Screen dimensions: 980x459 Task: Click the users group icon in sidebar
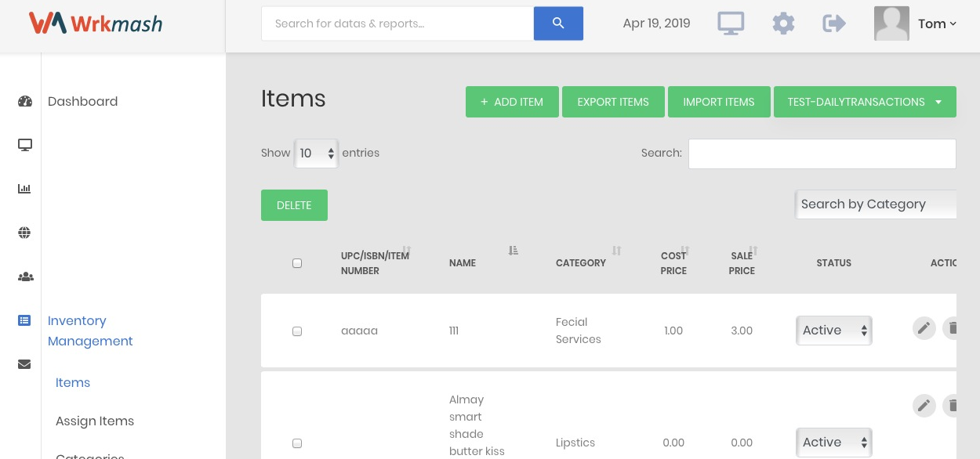(25, 276)
